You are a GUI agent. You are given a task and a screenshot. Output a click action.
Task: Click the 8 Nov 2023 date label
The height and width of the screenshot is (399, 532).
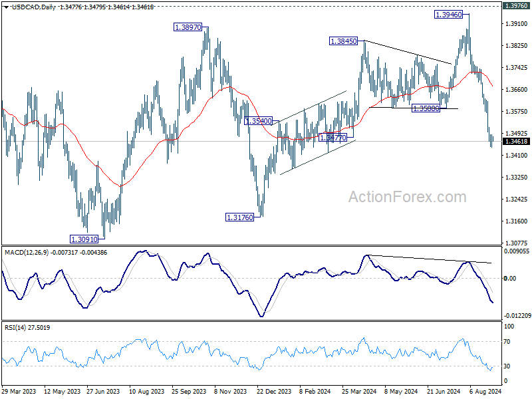coord(230,391)
